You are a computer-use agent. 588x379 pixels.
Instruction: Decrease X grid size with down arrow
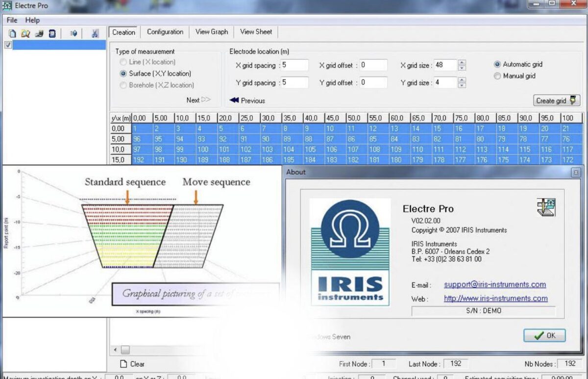[462, 68]
